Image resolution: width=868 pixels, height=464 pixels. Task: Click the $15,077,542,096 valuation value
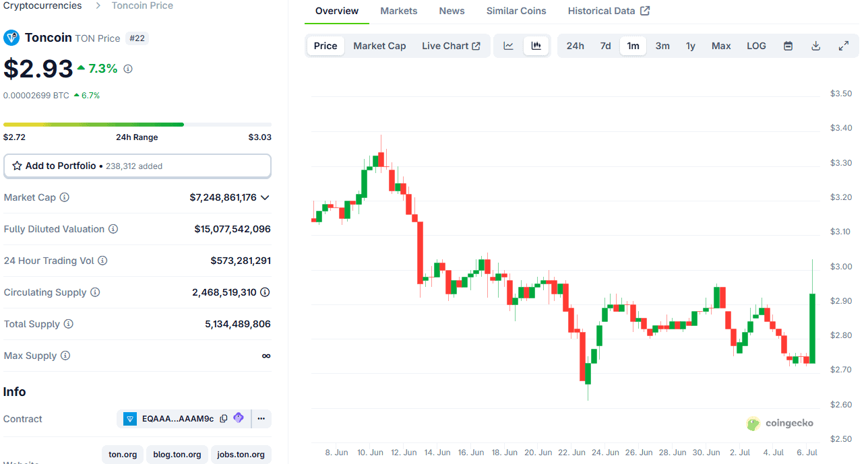coord(232,229)
